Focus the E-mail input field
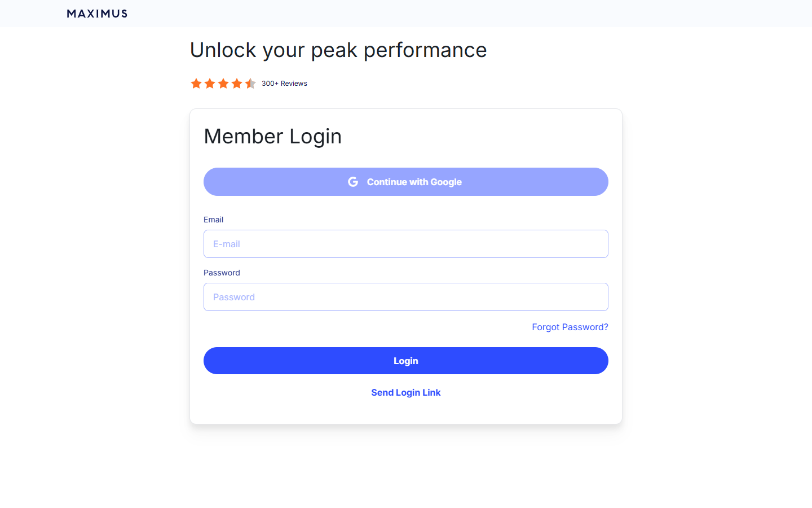 tap(406, 244)
